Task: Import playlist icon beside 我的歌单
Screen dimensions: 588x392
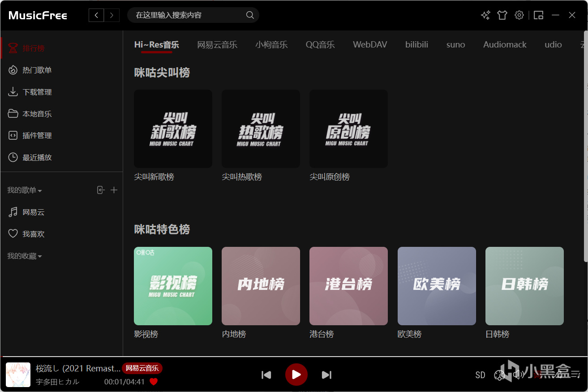Action: [101, 190]
